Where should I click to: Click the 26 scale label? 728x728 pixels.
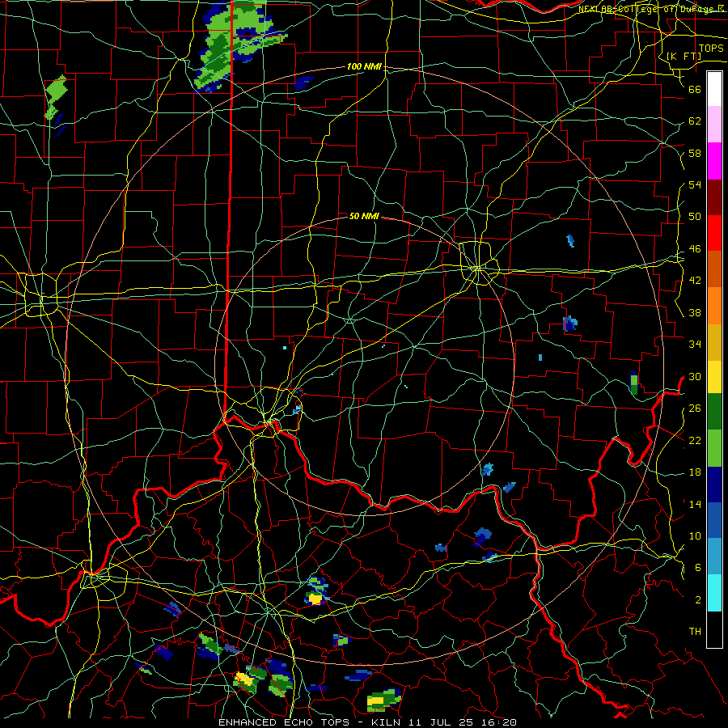coord(695,408)
